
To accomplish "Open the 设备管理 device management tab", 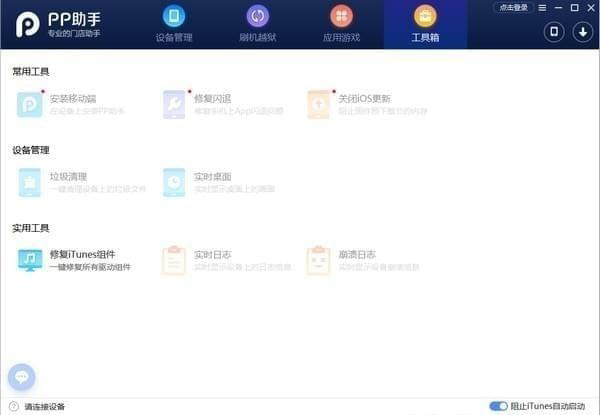I will (174, 25).
